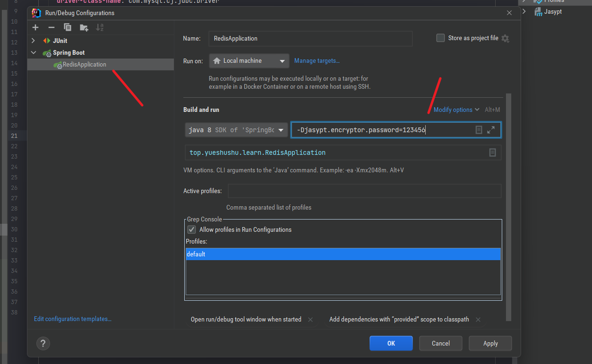
Task: Select the default profile in Grep Console list
Action: pyautogui.click(x=343, y=254)
